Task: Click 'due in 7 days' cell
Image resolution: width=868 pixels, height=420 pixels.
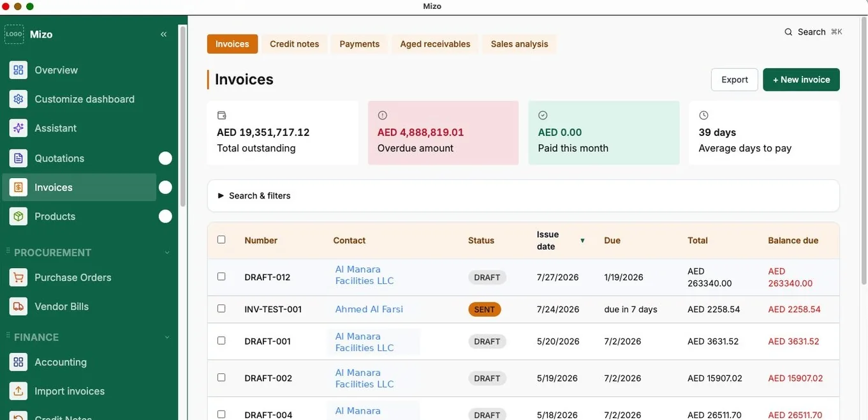Action: click(631, 310)
